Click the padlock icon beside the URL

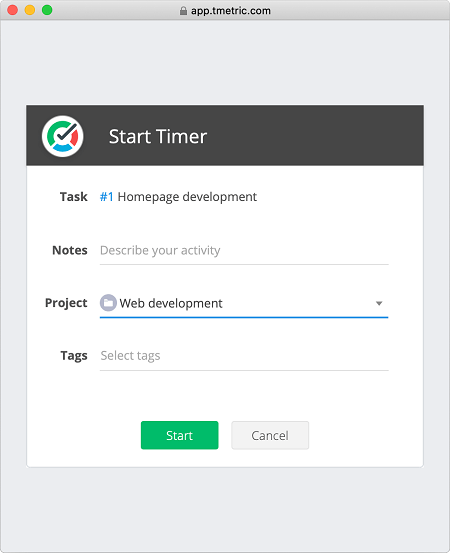point(183,11)
